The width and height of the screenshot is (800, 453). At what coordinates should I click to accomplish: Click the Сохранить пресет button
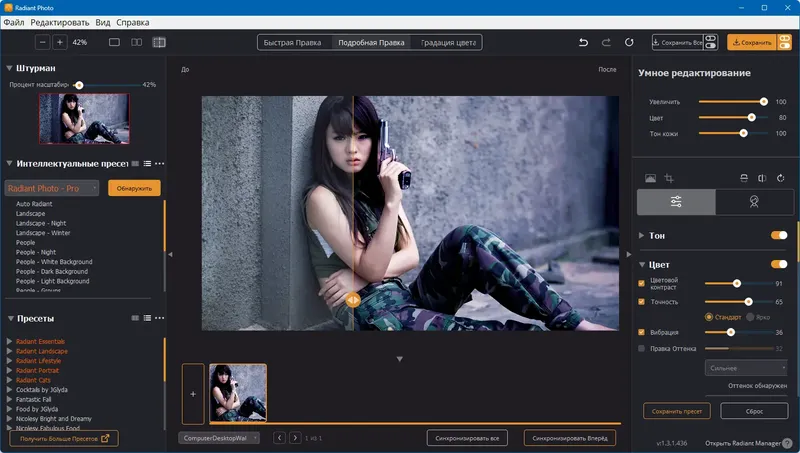click(677, 412)
